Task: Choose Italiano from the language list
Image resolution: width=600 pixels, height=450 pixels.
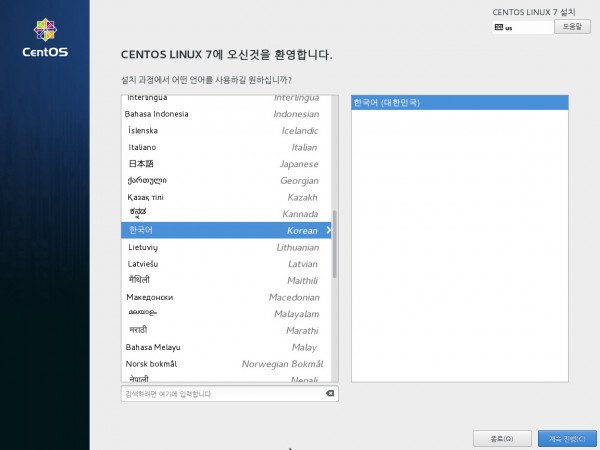Action: click(226, 147)
